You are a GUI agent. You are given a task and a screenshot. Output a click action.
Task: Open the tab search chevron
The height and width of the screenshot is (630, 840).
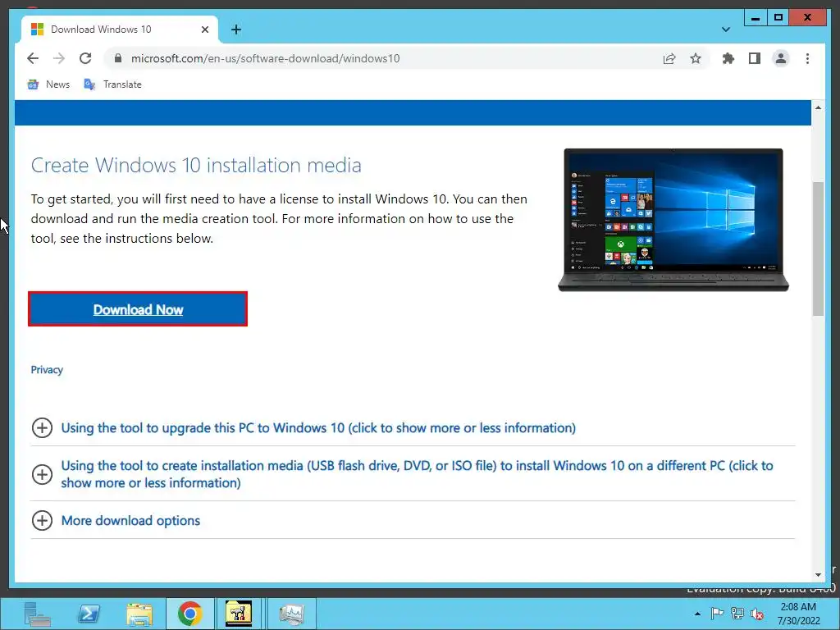(x=726, y=30)
